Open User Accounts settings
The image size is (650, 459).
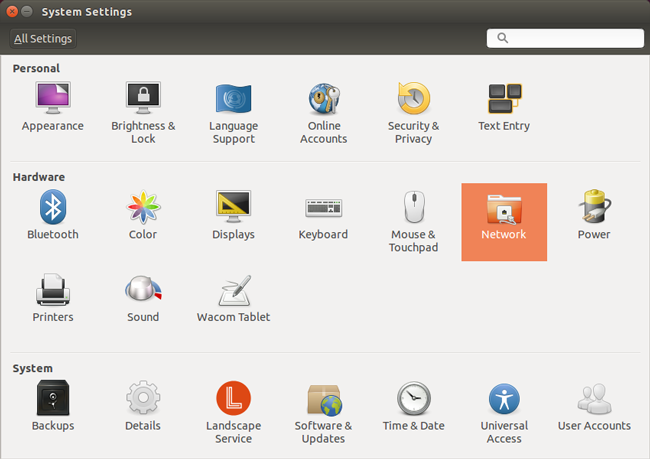pos(594,406)
